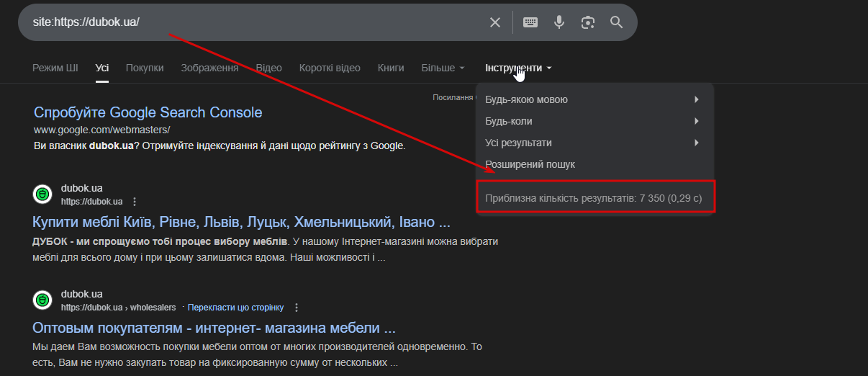The width and height of the screenshot is (868, 376).
Task: Click the approximate results count text
Action: click(594, 197)
